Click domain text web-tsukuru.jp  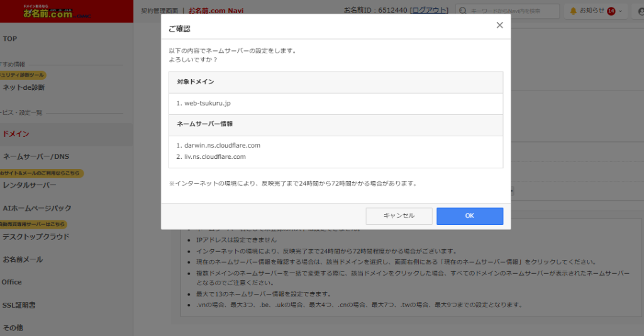click(208, 104)
